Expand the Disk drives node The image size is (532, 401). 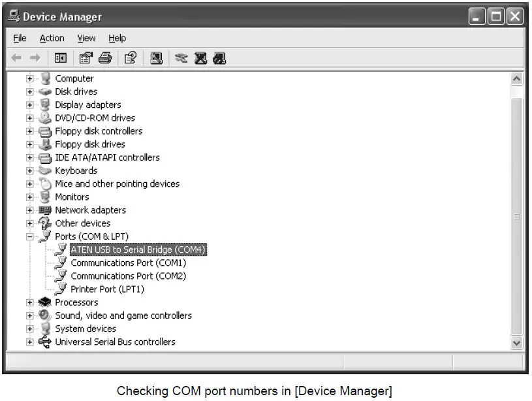pyautogui.click(x=30, y=92)
